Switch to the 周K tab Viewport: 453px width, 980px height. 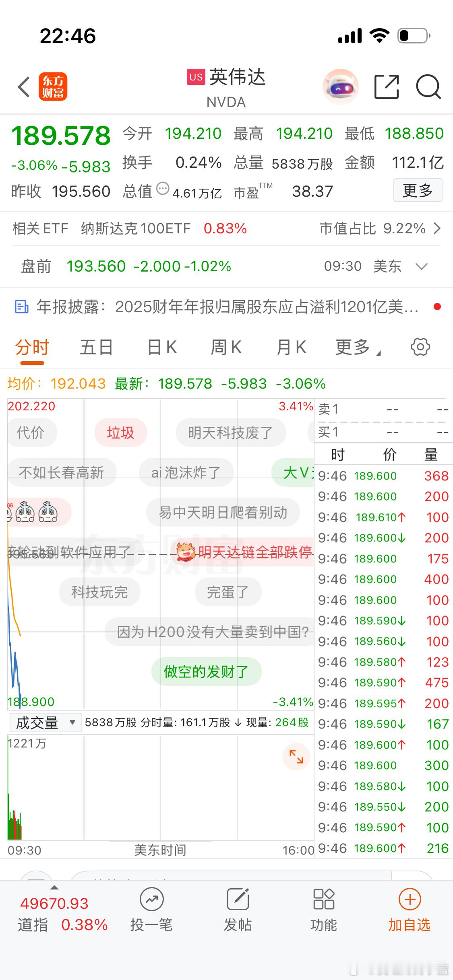tap(226, 347)
